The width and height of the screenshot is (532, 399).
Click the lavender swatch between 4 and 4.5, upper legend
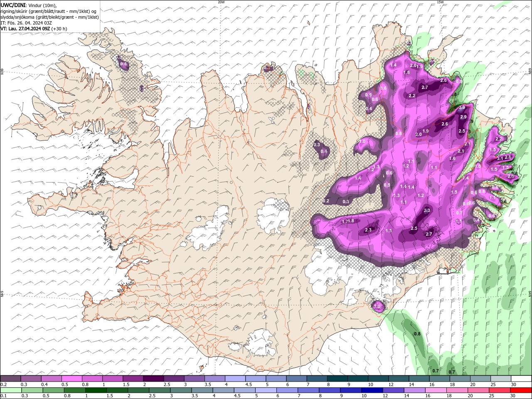point(235,379)
